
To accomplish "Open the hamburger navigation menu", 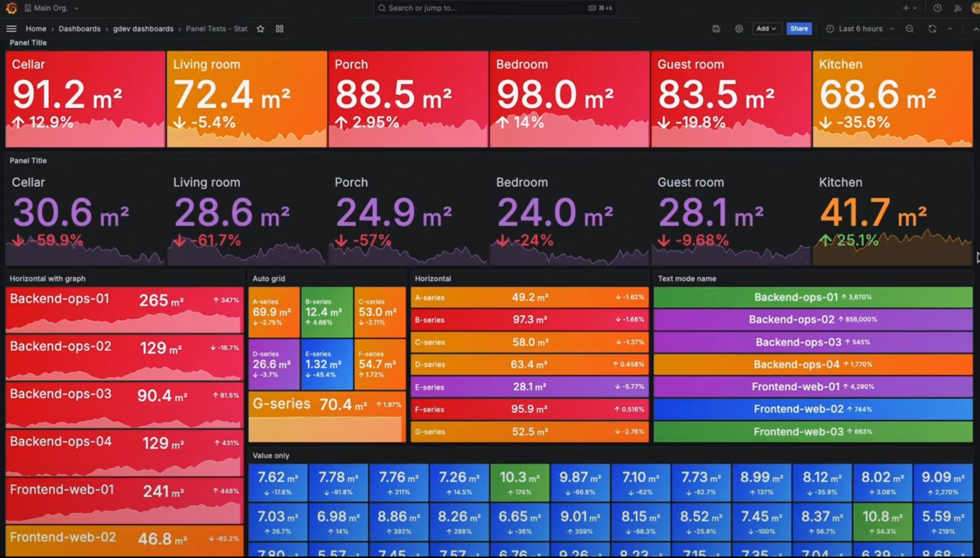I will 11,29.
